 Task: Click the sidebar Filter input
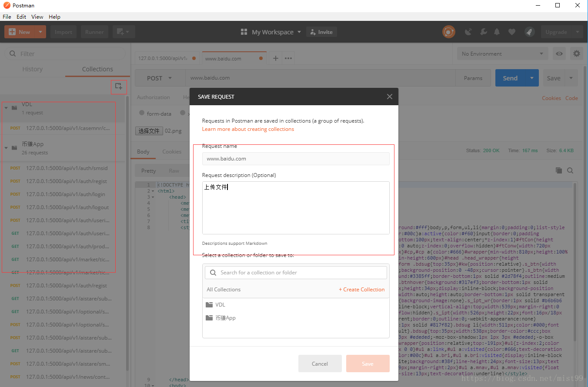click(x=65, y=54)
